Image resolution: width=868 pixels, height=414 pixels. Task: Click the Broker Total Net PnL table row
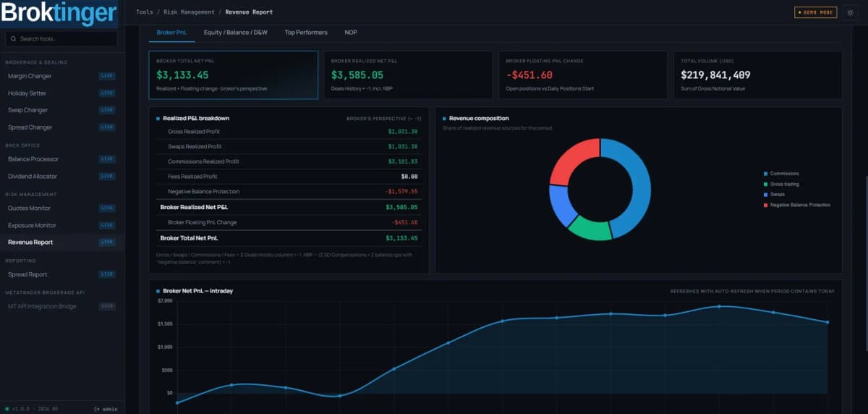(288, 237)
